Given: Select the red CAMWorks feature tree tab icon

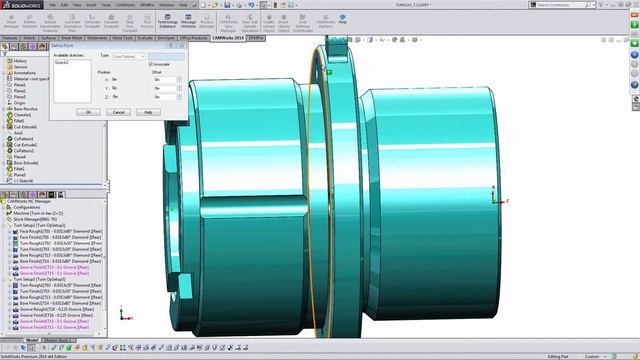Looking at the screenshot, I should coord(42,47).
